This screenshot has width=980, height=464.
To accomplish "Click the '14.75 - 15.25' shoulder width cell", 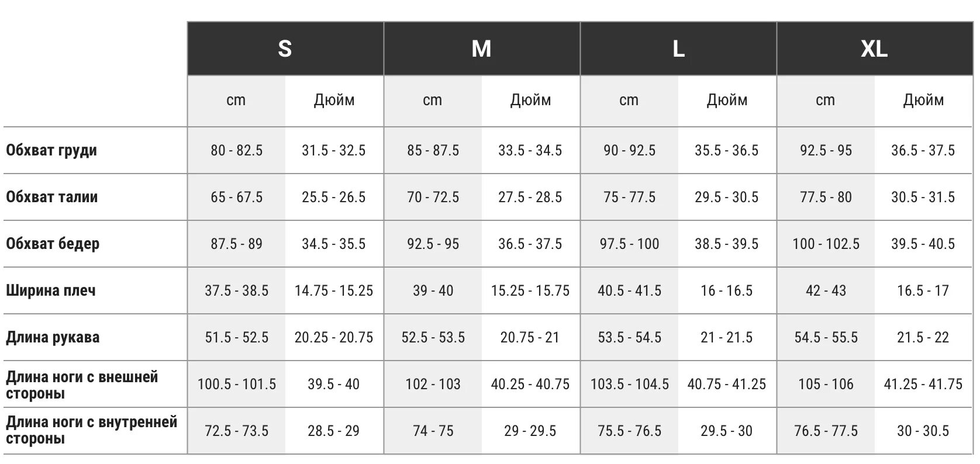I will click(334, 291).
